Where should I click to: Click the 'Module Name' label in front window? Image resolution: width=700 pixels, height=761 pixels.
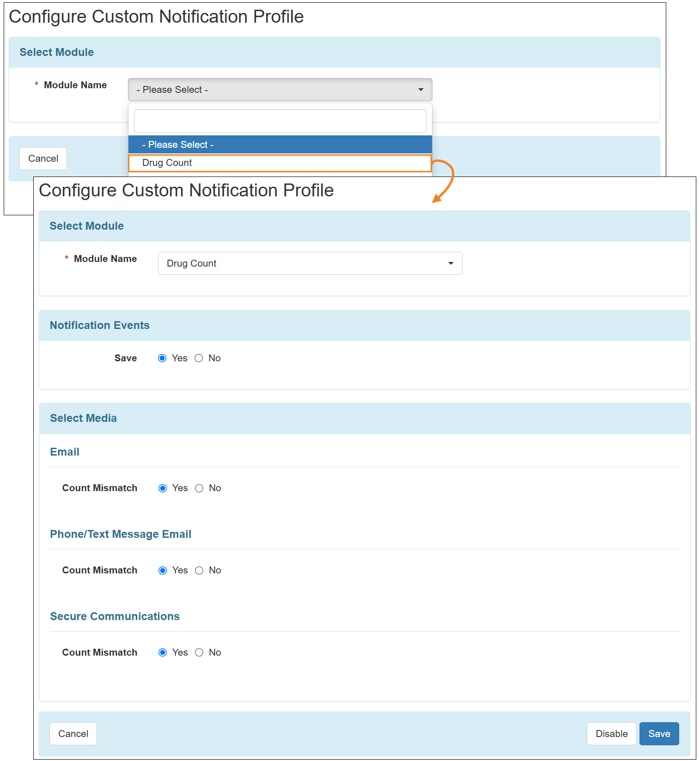pyautogui.click(x=105, y=259)
